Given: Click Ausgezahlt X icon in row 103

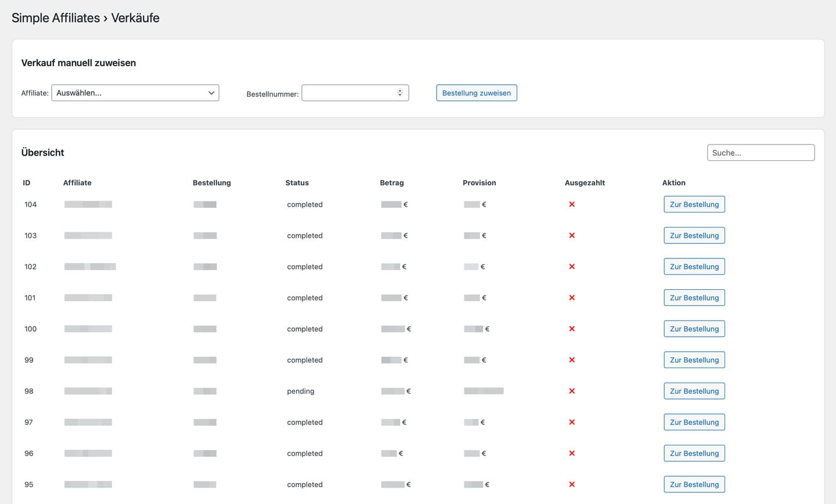Looking at the screenshot, I should [x=572, y=235].
